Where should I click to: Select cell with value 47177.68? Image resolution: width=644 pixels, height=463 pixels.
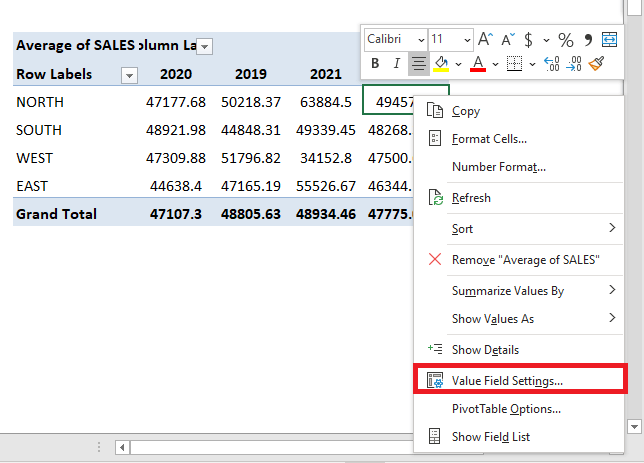176,102
